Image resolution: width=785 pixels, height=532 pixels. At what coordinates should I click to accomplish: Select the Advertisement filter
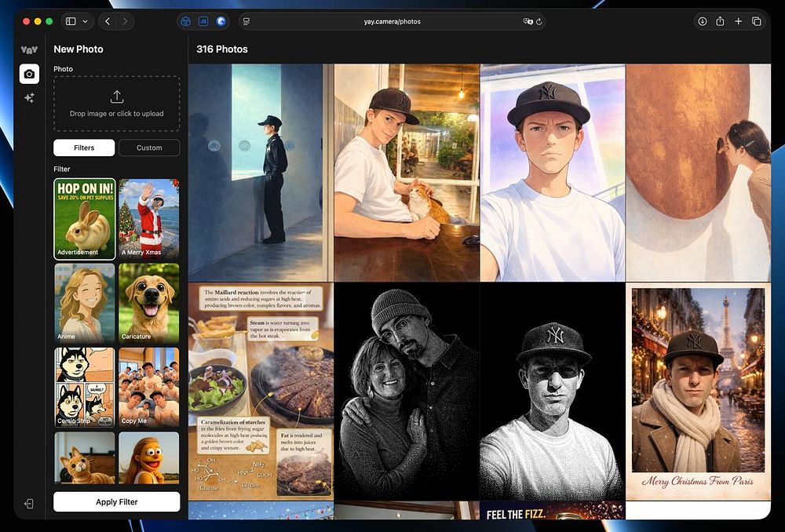coord(85,219)
